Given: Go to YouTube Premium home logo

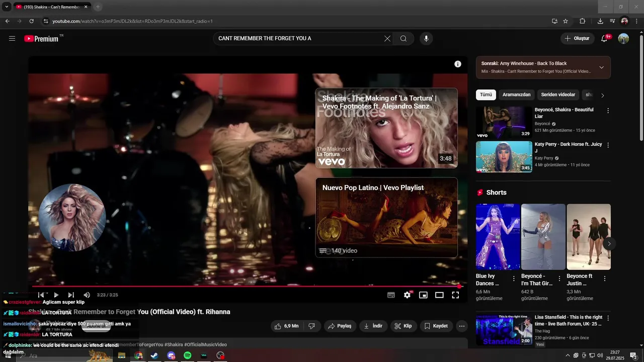Looking at the screenshot, I should [x=41, y=39].
